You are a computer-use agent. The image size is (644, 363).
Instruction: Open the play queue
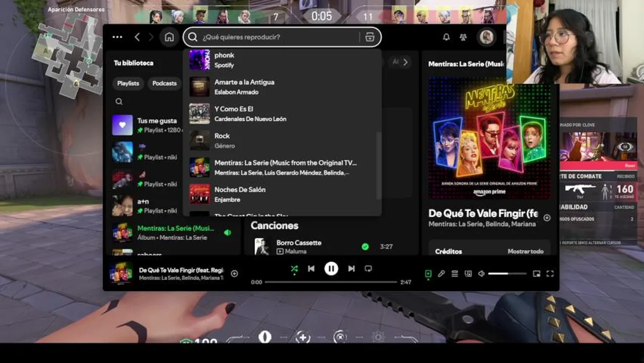[x=455, y=274]
